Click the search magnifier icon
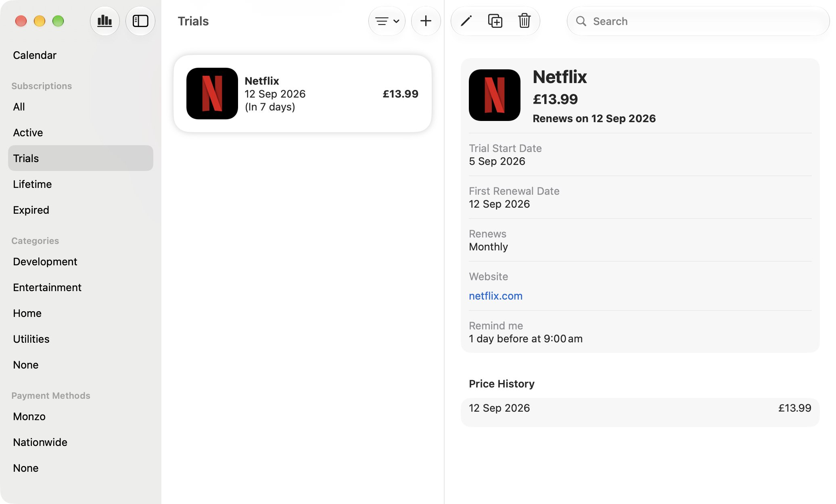836x504 pixels. [581, 21]
